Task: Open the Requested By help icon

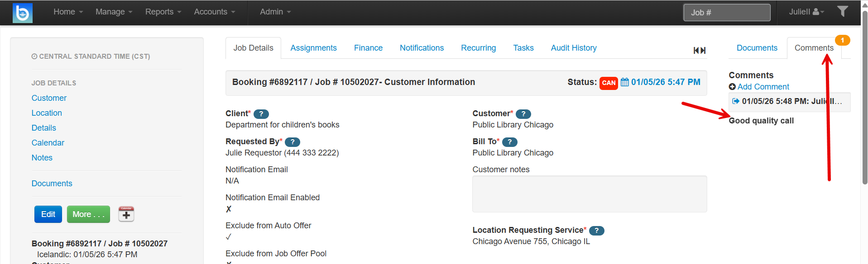Action: click(x=293, y=142)
